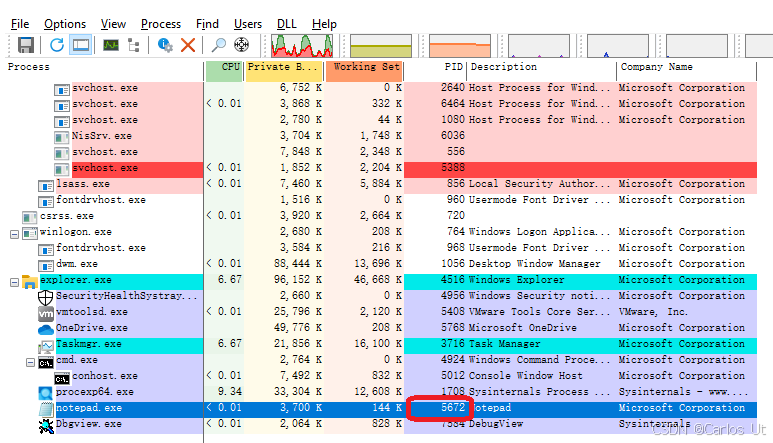Select the OneDrive.exe process
Screen dimensions: 773x443
[92, 328]
